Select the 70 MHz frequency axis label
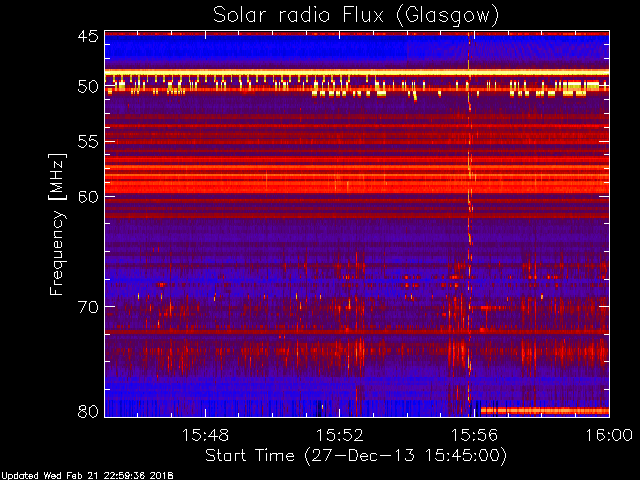This screenshot has height=480, width=640. [x=88, y=307]
